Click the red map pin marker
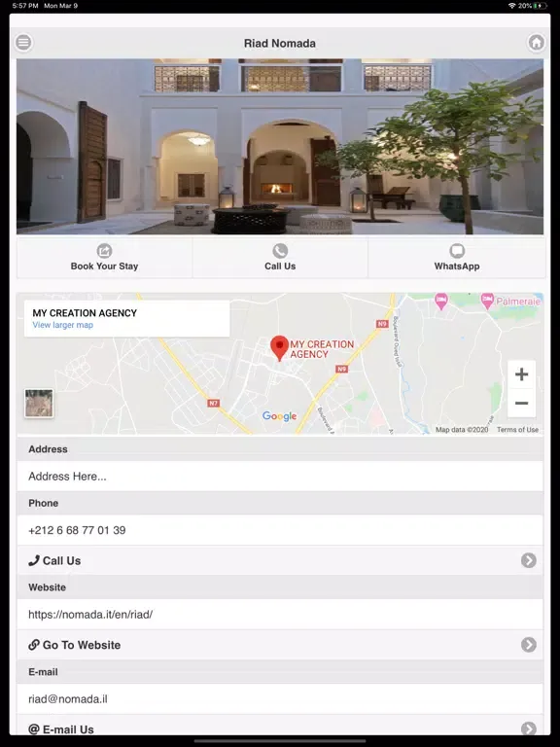 tap(280, 348)
